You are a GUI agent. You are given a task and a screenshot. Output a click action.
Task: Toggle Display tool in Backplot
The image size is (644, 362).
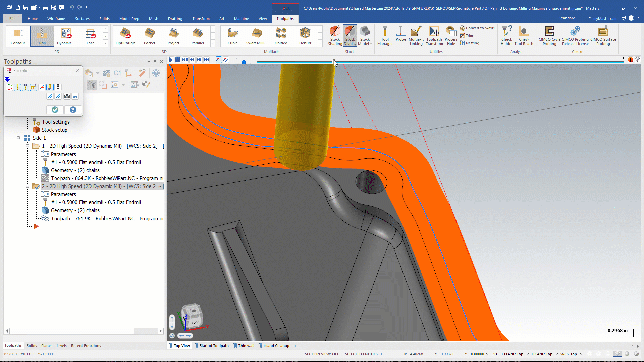[17, 87]
